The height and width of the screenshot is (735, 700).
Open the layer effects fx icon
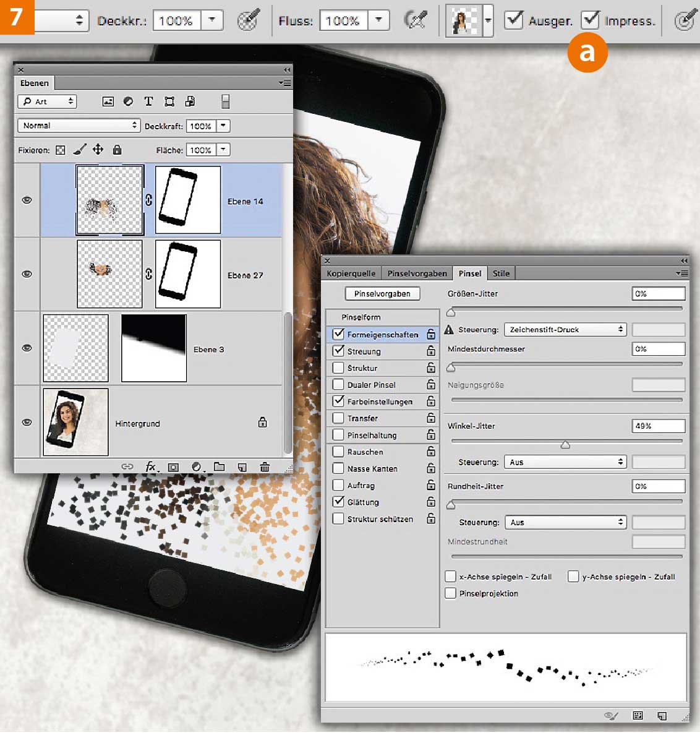pyautogui.click(x=150, y=467)
